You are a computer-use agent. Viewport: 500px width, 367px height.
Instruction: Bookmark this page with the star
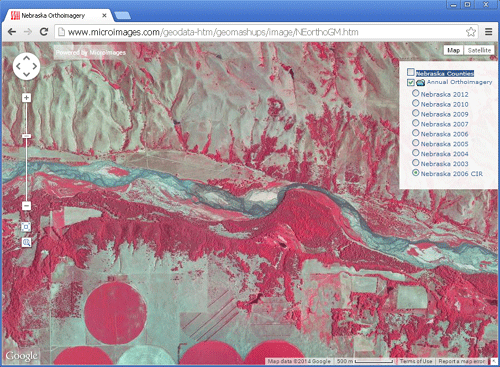coord(471,32)
